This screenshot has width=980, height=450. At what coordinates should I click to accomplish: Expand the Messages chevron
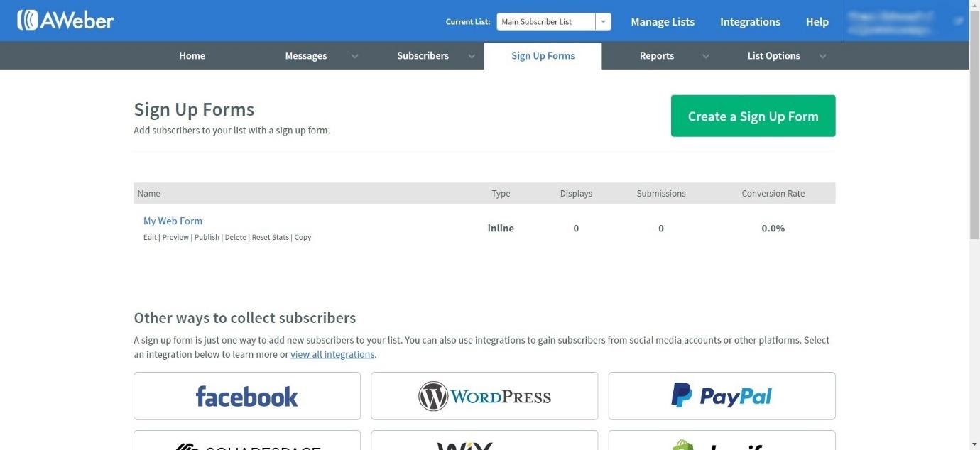[x=354, y=56]
